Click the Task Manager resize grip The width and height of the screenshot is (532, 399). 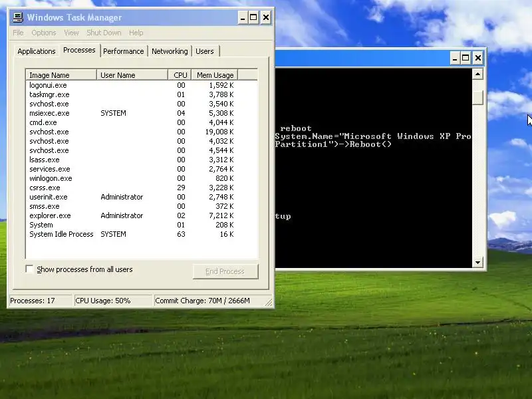pyautogui.click(x=269, y=303)
